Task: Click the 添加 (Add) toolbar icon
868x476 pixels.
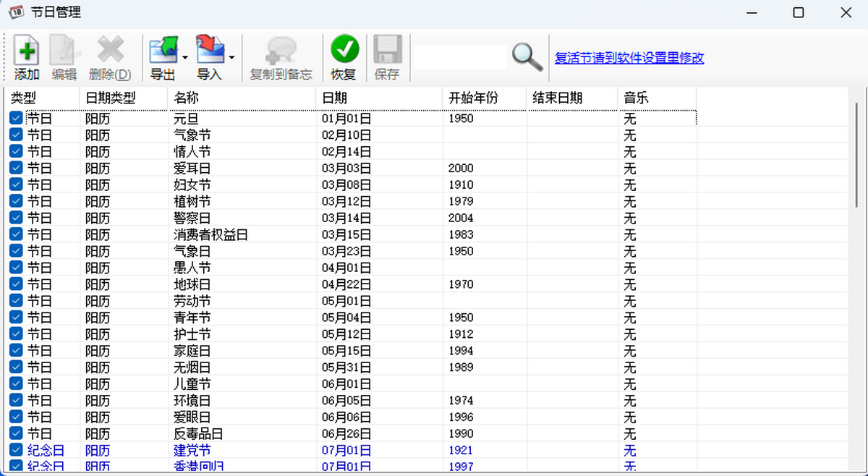Action: (27, 52)
